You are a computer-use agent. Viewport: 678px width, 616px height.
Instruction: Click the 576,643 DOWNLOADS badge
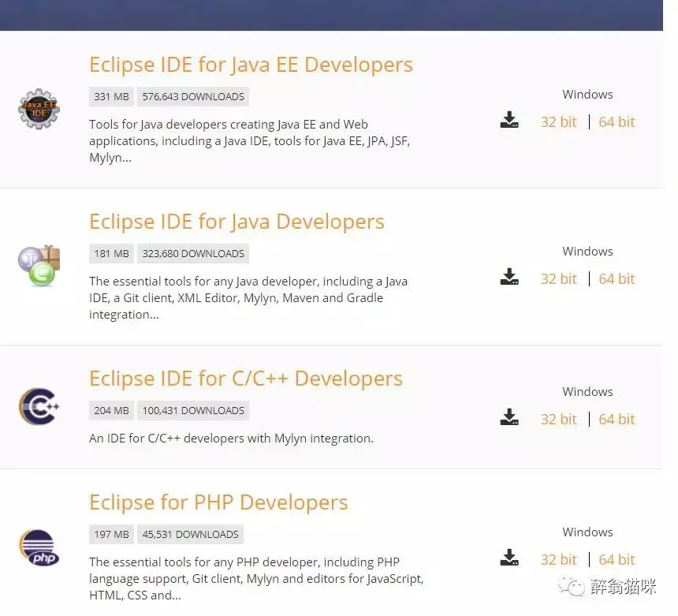pos(193,96)
